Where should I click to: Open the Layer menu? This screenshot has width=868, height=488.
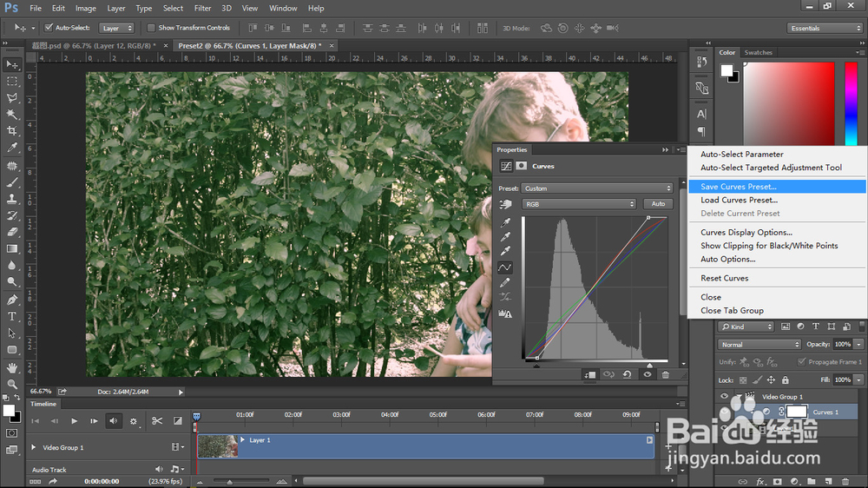click(x=115, y=9)
